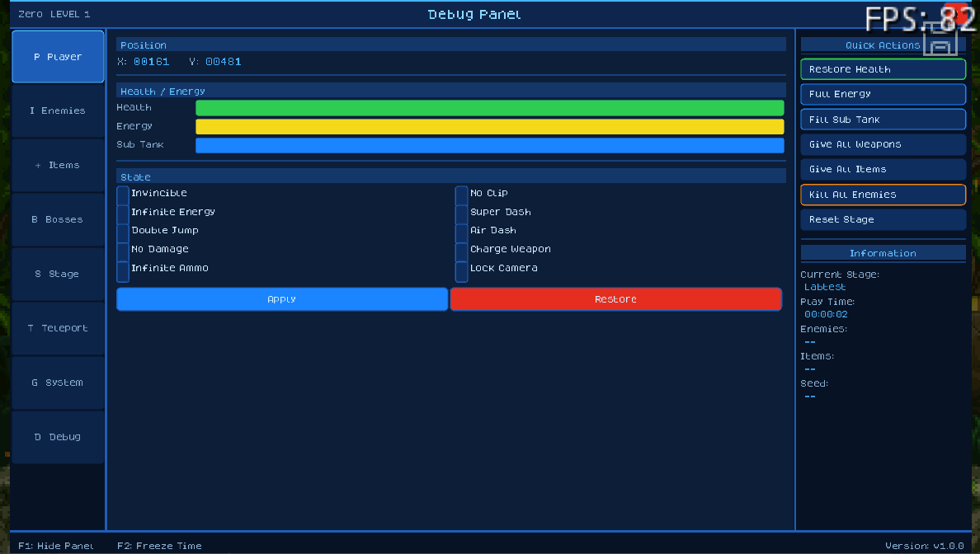Screen dimensions: 980x554
Task: Enable Super Dash checkbox
Action: click(461, 213)
